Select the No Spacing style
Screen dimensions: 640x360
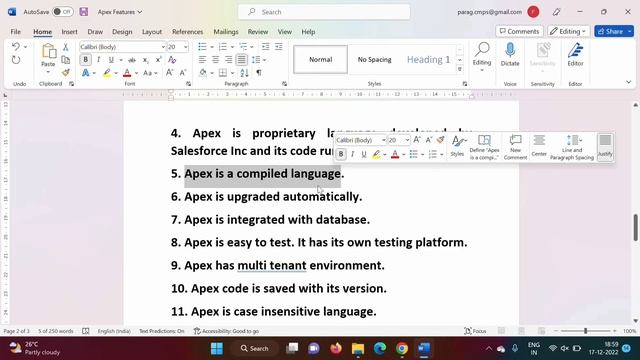point(374,60)
